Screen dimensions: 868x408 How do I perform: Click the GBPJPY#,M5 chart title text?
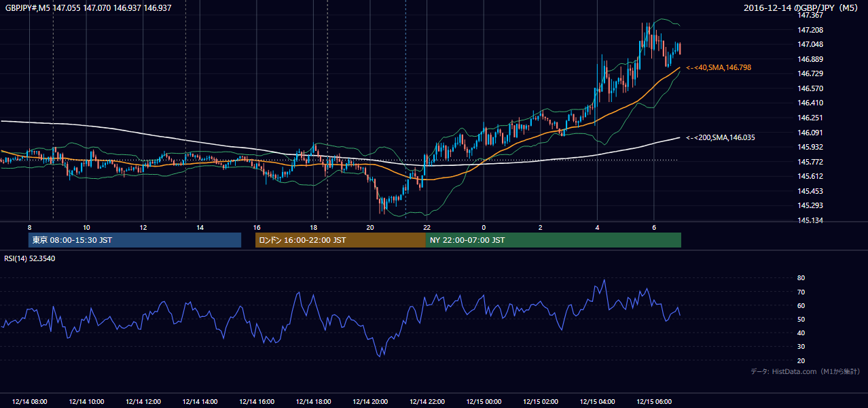pos(88,7)
